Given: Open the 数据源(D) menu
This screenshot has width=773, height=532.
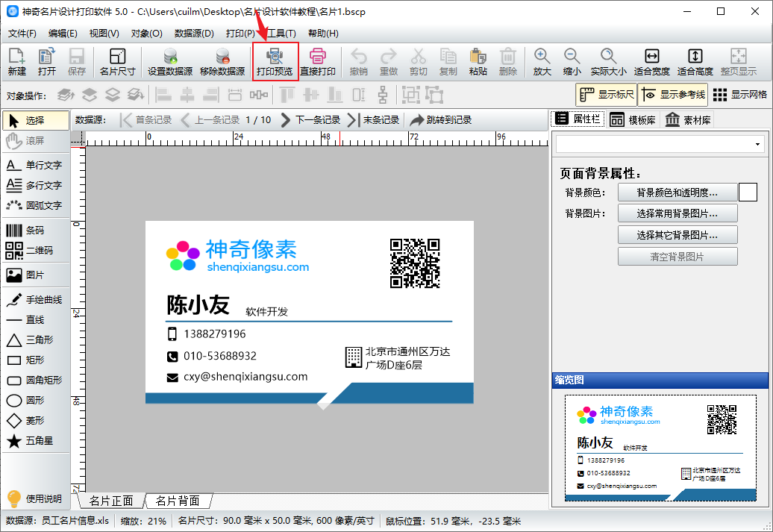Looking at the screenshot, I should click(194, 34).
